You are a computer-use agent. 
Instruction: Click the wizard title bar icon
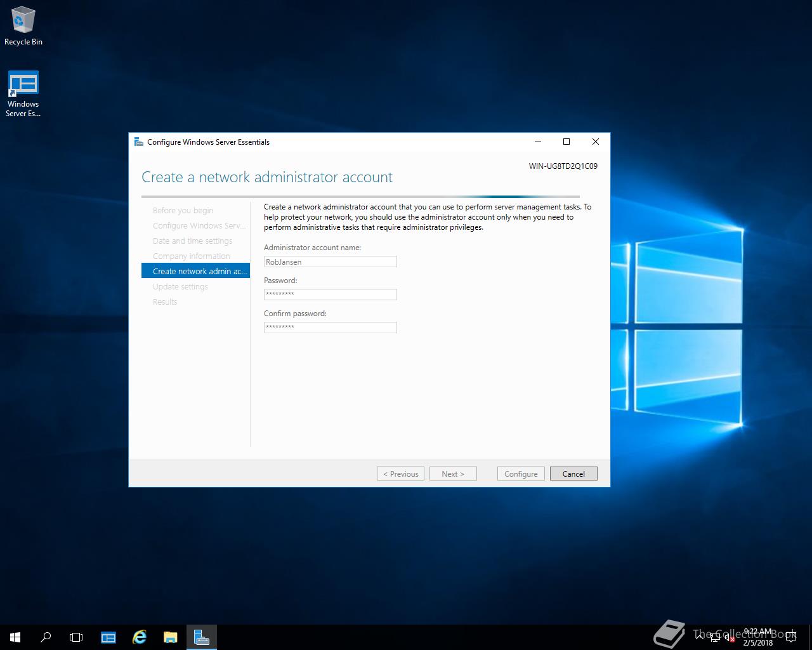click(x=139, y=142)
